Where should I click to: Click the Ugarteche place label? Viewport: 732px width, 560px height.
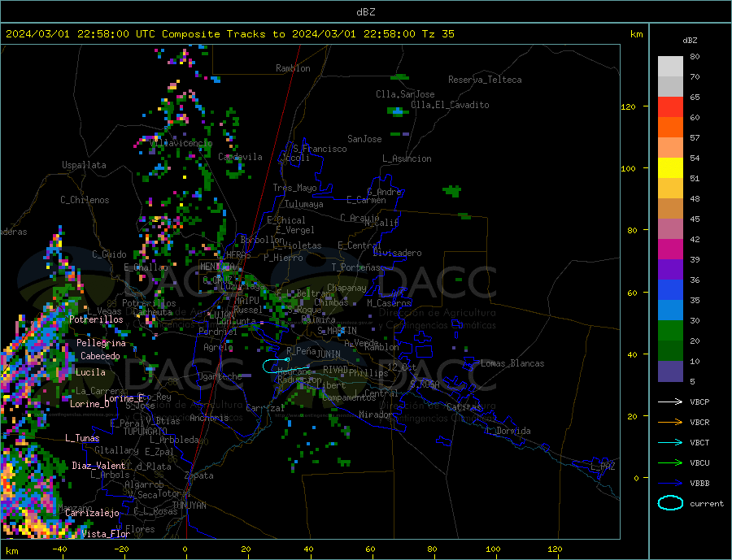coord(220,376)
